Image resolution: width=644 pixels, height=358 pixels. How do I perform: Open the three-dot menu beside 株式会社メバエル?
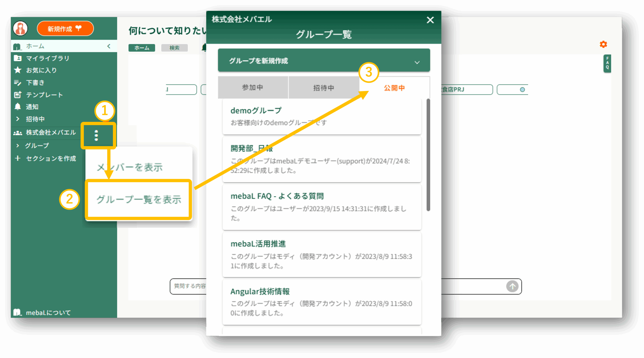coord(96,136)
